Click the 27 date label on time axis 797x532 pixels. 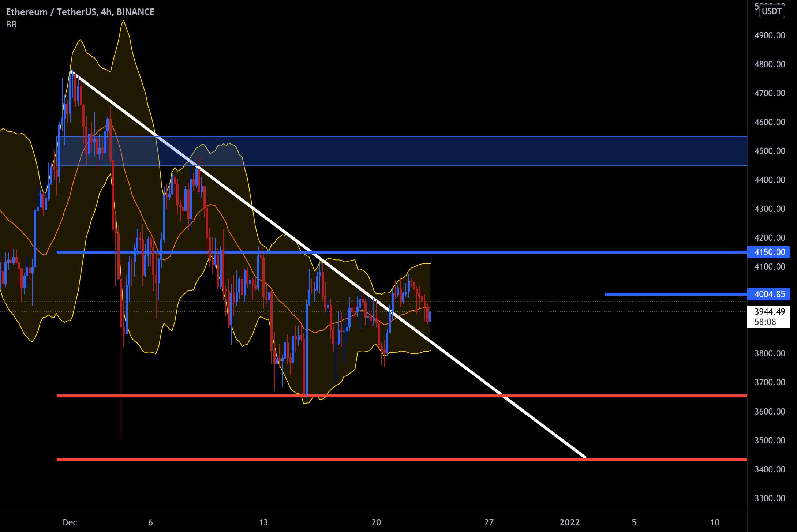[489, 522]
